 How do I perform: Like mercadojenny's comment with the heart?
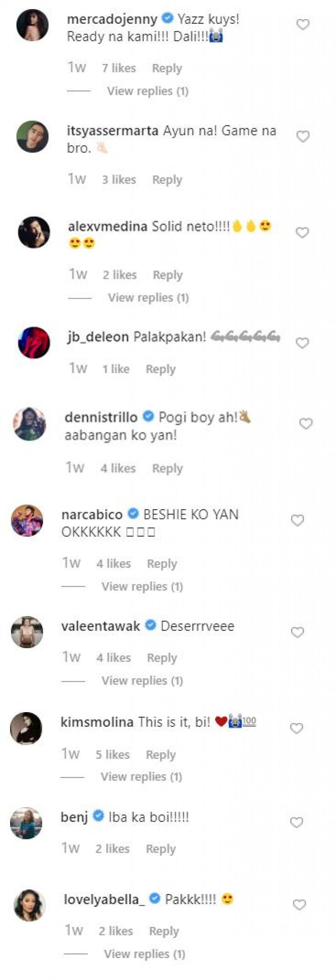(x=303, y=25)
